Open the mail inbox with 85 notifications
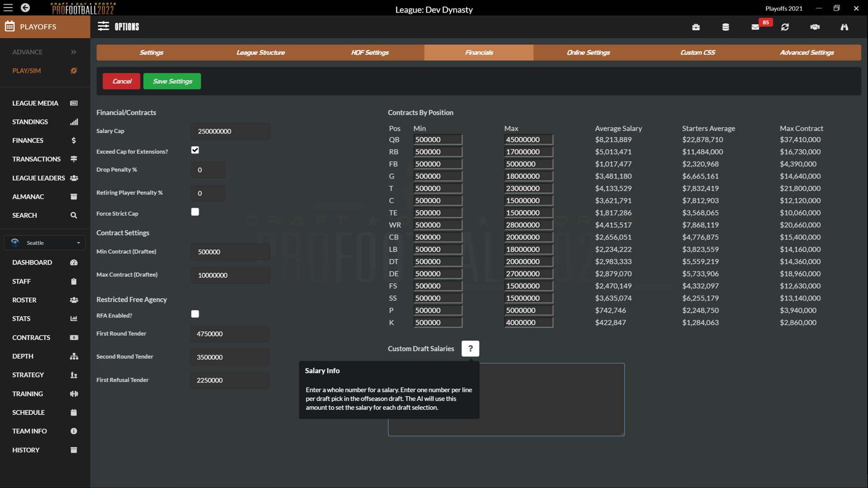Image resolution: width=868 pixels, height=488 pixels. click(755, 27)
